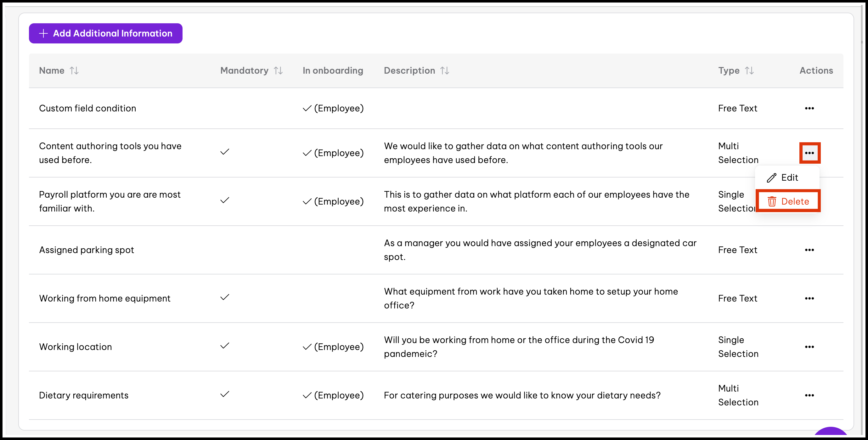Screen dimensions: 868x440
Task: Open actions menu for Working from home equipment
Action: (809, 298)
